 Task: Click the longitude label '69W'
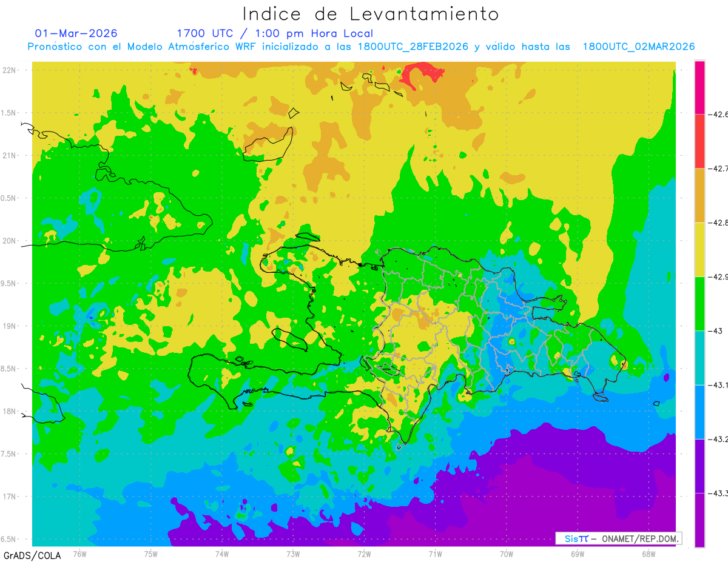(x=577, y=554)
